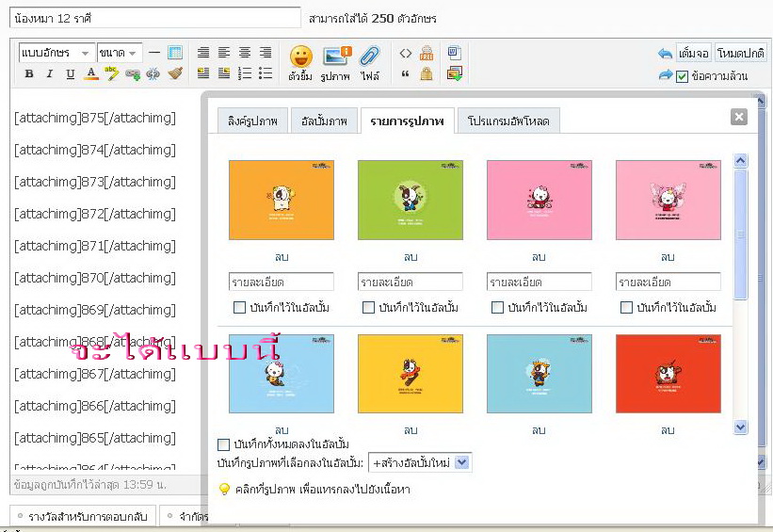Open the โปรแกรมอัพโหลด tab
The width and height of the screenshot is (773, 532).
coord(508,121)
